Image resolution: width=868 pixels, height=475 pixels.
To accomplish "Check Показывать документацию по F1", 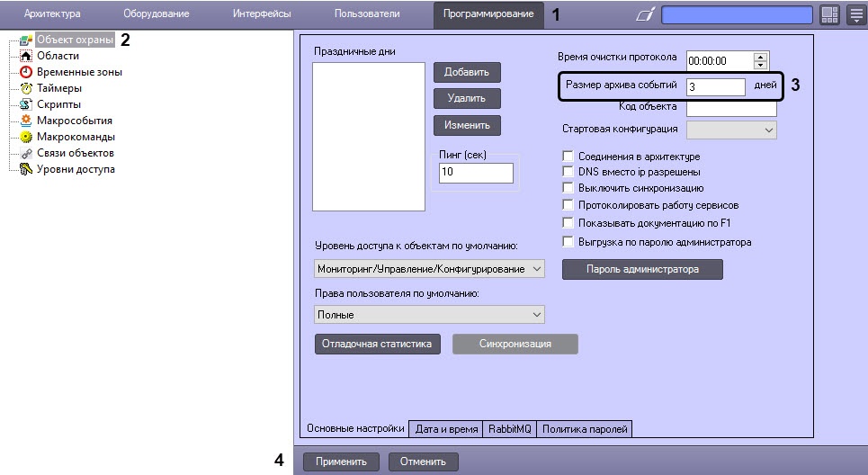I will click(568, 222).
